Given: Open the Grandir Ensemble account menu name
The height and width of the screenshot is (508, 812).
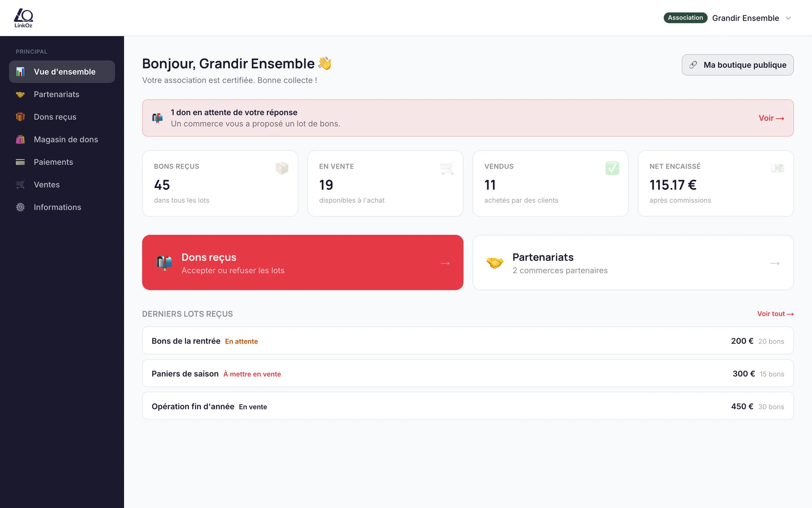Looking at the screenshot, I should pos(745,18).
